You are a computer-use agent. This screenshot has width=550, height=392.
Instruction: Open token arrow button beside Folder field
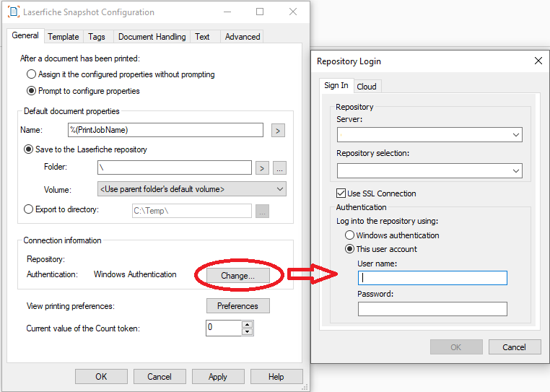coord(262,168)
